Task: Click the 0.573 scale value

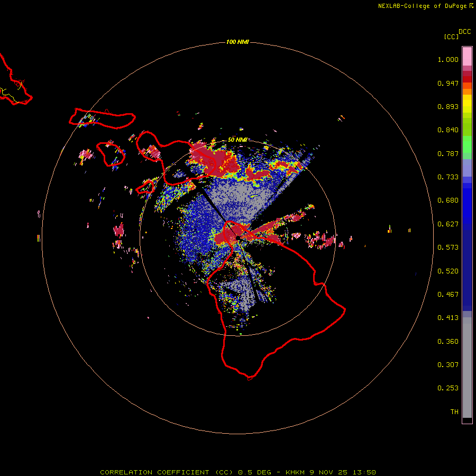Action: 448,248
